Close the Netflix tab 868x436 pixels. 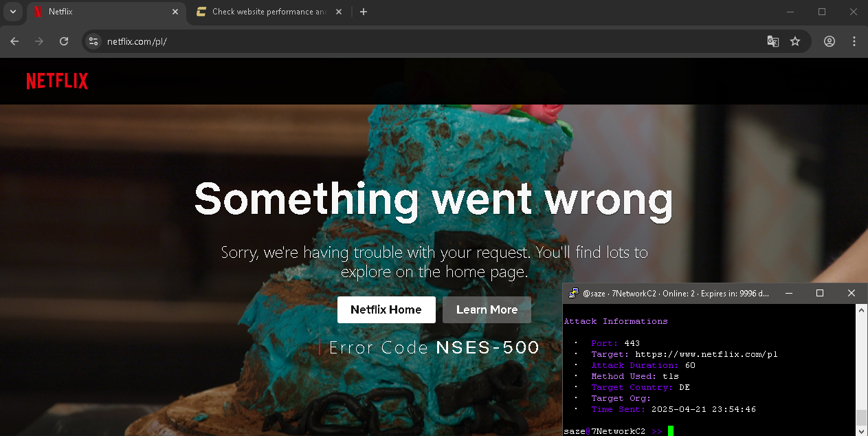(x=175, y=12)
